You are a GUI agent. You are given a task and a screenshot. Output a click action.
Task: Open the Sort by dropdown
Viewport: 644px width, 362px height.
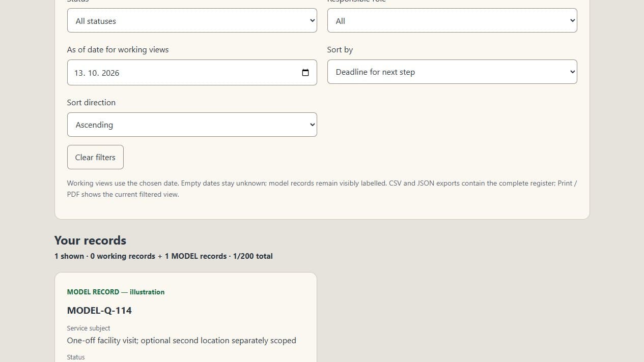click(452, 72)
